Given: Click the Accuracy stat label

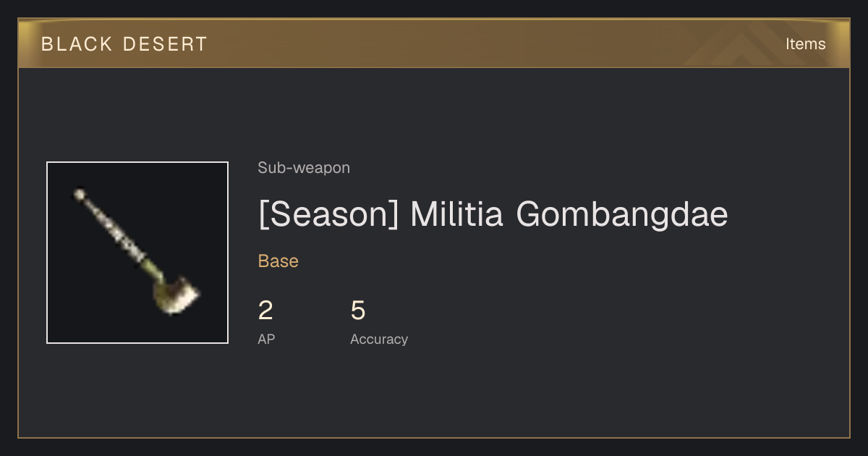Looking at the screenshot, I should [379, 339].
